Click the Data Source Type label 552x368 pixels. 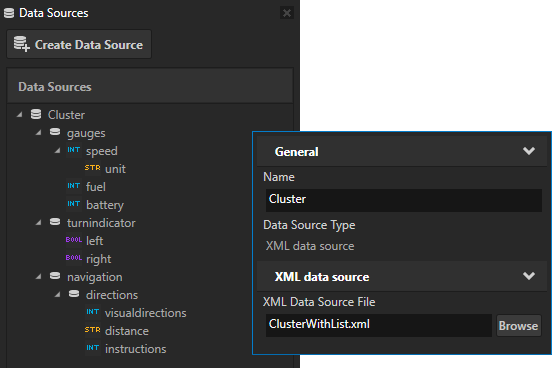click(309, 225)
